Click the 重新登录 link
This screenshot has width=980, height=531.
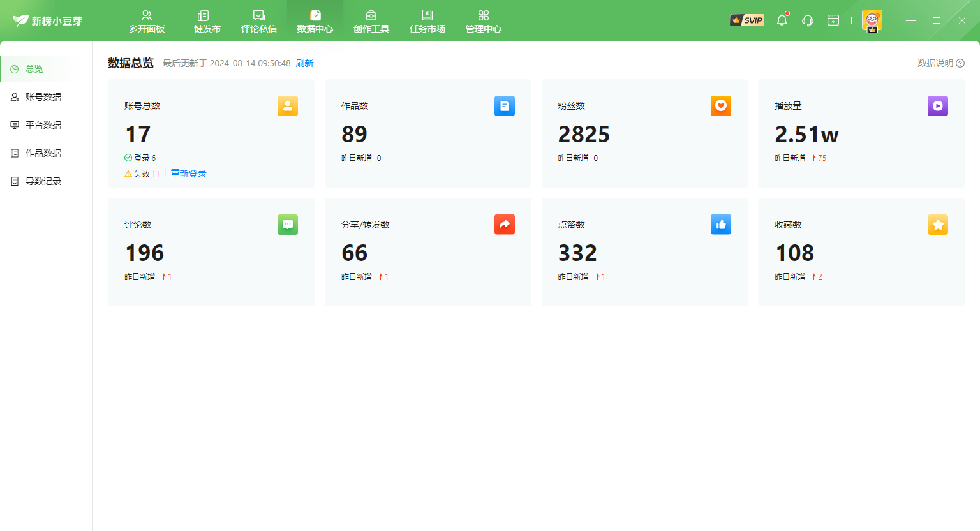[x=189, y=174]
